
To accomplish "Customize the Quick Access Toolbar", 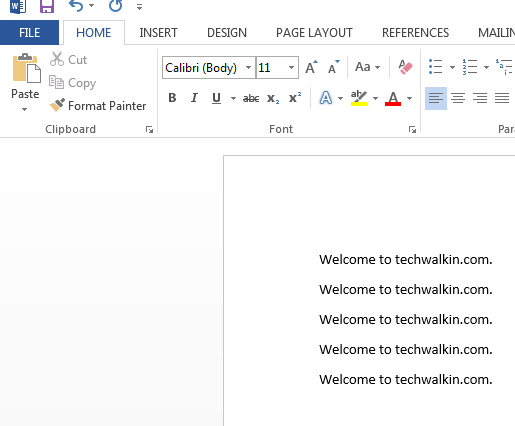I will click(x=139, y=7).
